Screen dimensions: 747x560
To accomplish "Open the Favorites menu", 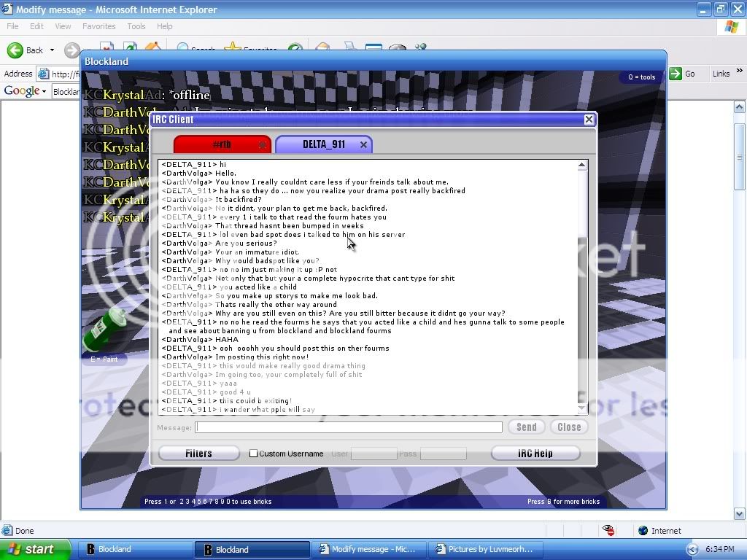I will [x=98, y=26].
